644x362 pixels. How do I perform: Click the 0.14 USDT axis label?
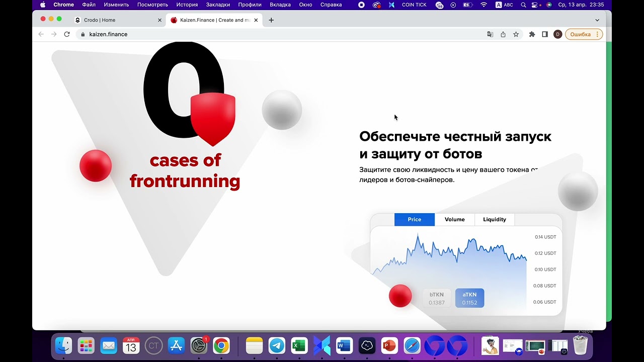pyautogui.click(x=545, y=237)
